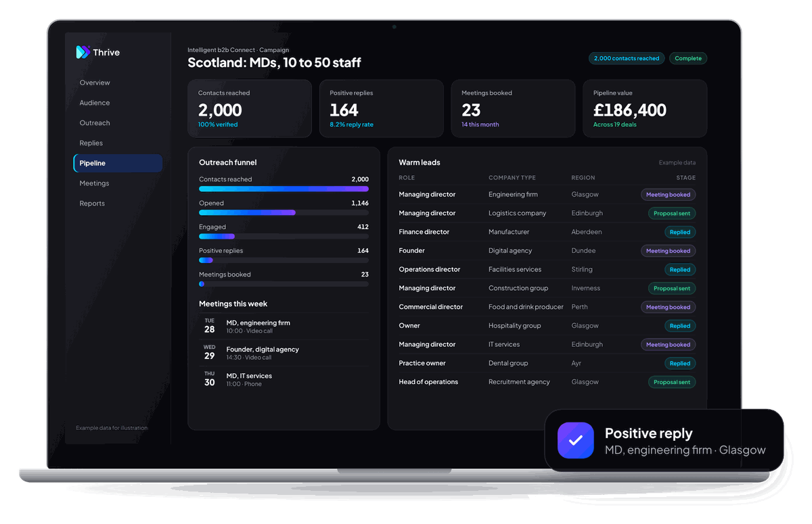Click the 14 this month text
Viewport: 812px width, 524px height.
pyautogui.click(x=480, y=125)
